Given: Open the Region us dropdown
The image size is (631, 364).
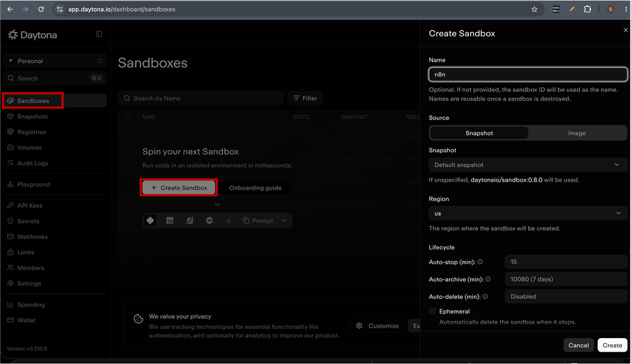Looking at the screenshot, I should coord(527,213).
